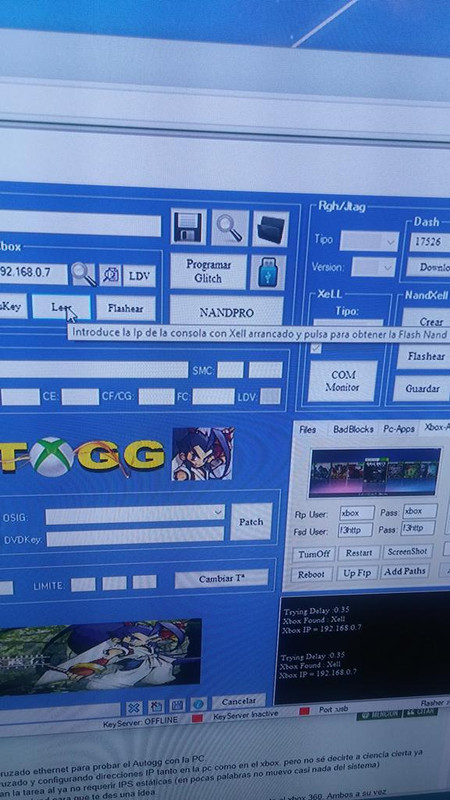450x800 pixels.
Task: Expand the OSIG dropdown
Action: (135, 514)
